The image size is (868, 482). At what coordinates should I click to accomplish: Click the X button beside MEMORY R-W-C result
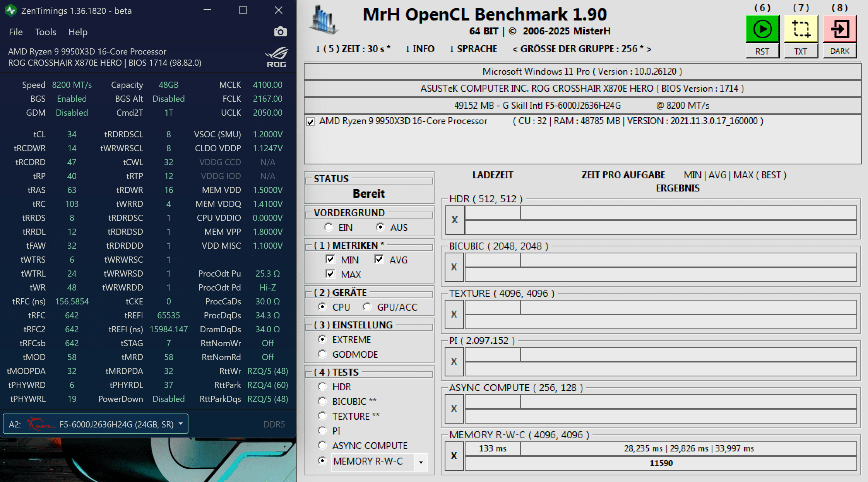click(x=454, y=456)
